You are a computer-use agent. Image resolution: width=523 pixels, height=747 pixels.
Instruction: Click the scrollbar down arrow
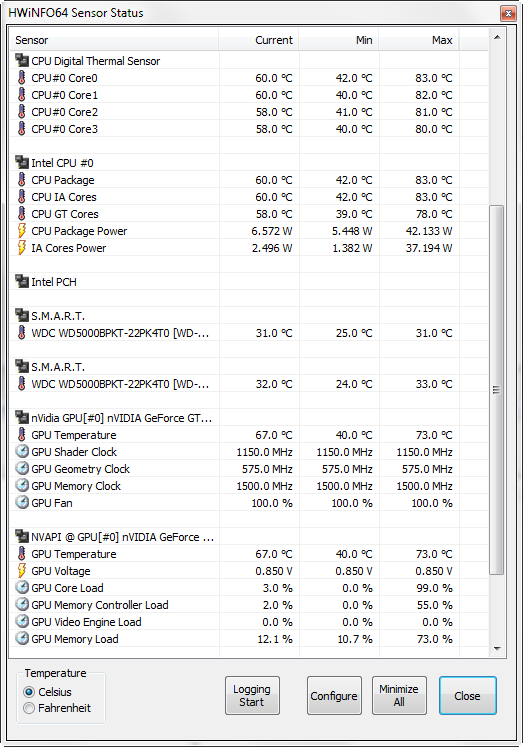(497, 648)
